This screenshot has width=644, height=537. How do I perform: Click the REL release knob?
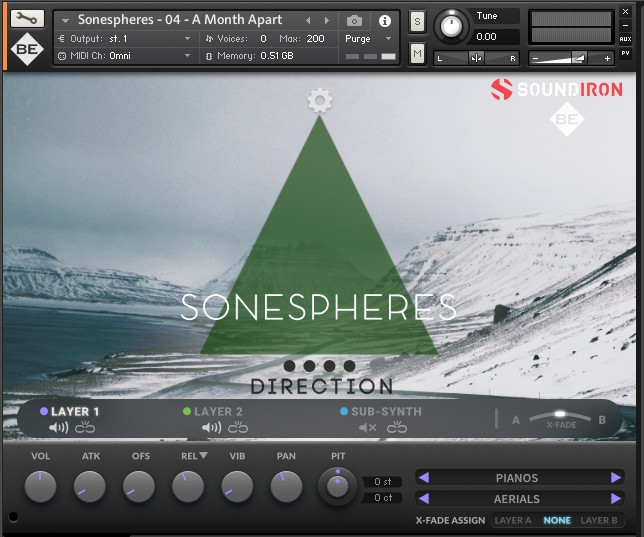click(x=188, y=486)
